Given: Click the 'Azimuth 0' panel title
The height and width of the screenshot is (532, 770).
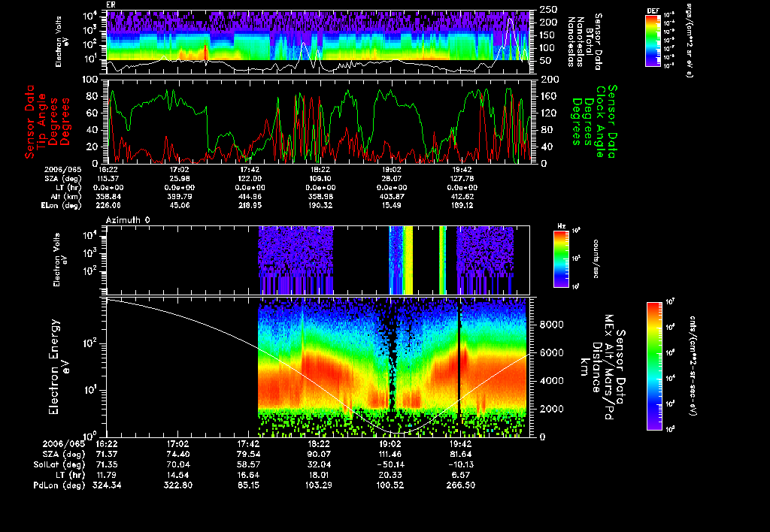Looking at the screenshot, I should coord(128,220).
